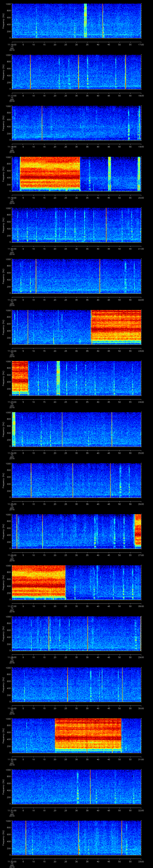Click the '11:22:00' start time label
The width and height of the screenshot is (153, 868).
(12, 351)
